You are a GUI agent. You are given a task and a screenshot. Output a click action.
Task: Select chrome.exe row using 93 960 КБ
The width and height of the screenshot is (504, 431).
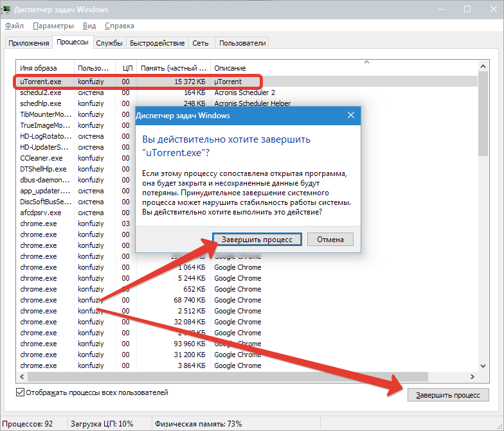[x=247, y=344]
